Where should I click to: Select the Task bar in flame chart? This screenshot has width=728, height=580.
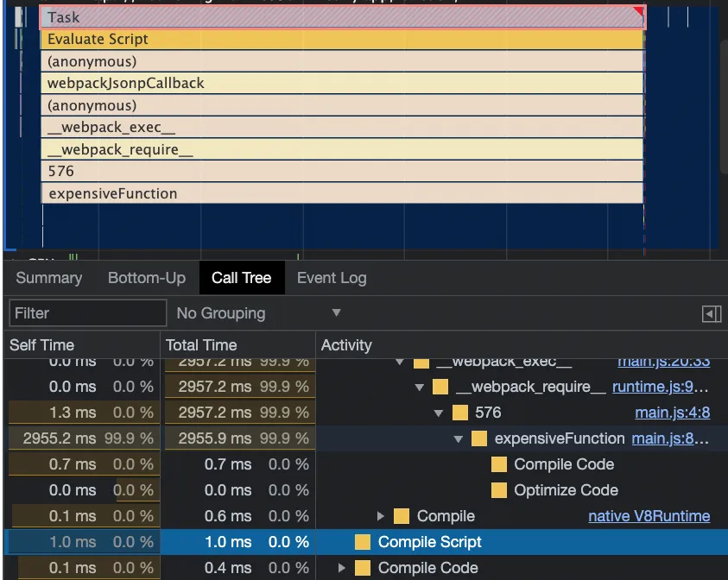tap(342, 17)
